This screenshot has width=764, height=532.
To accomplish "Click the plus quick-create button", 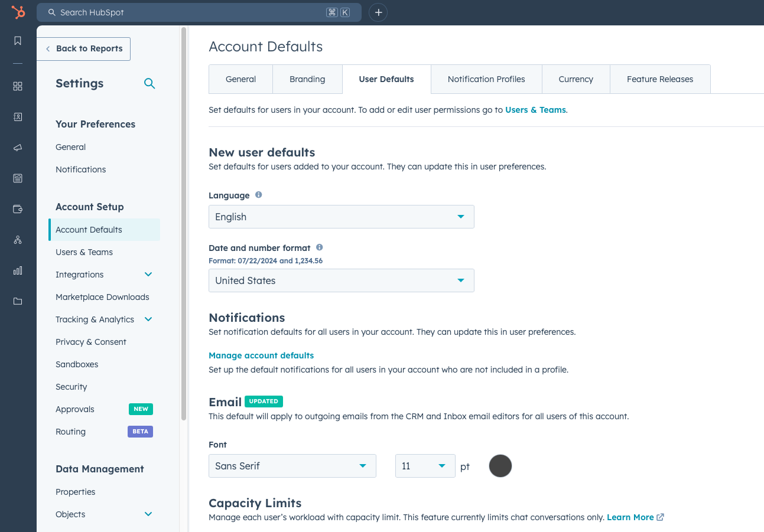I will [x=378, y=12].
